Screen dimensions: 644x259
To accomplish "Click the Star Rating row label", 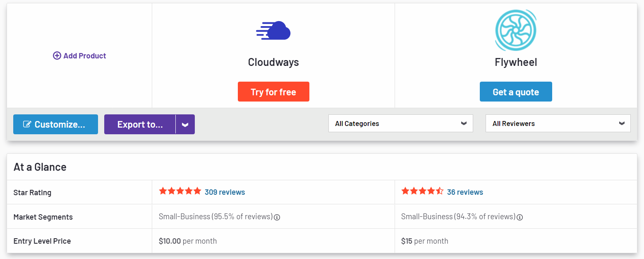I will click(x=32, y=193).
